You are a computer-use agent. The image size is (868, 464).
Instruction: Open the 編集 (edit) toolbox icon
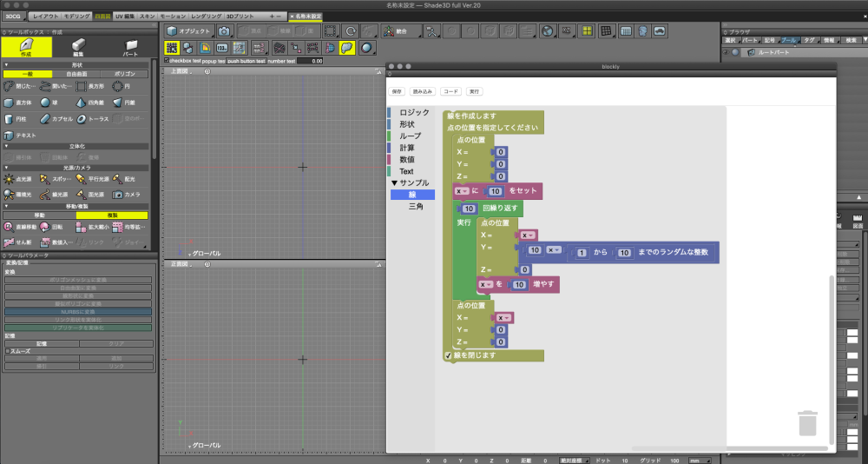click(77, 47)
